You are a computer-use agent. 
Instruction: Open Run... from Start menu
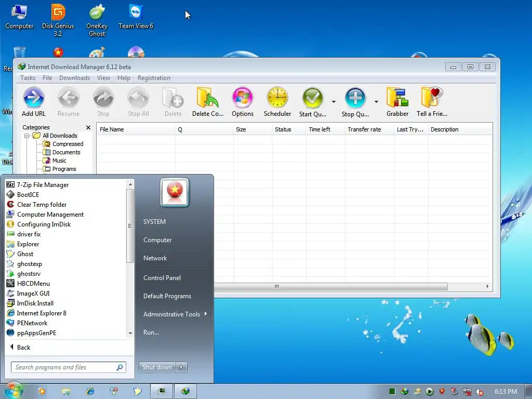coord(151,332)
